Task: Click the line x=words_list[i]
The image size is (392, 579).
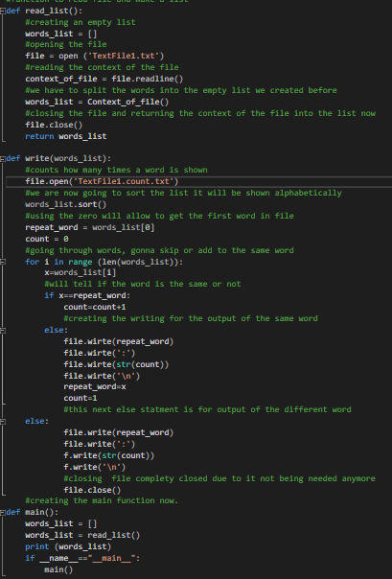Action: point(81,272)
